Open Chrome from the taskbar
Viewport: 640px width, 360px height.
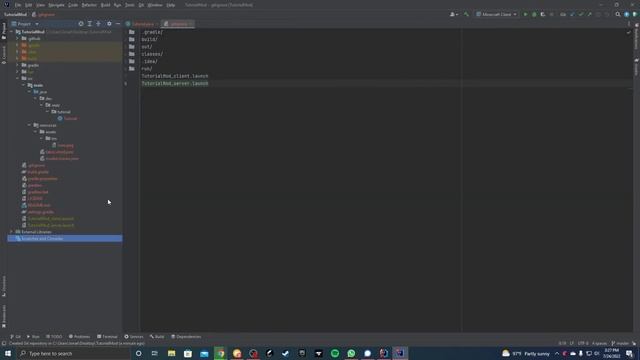click(x=220, y=353)
